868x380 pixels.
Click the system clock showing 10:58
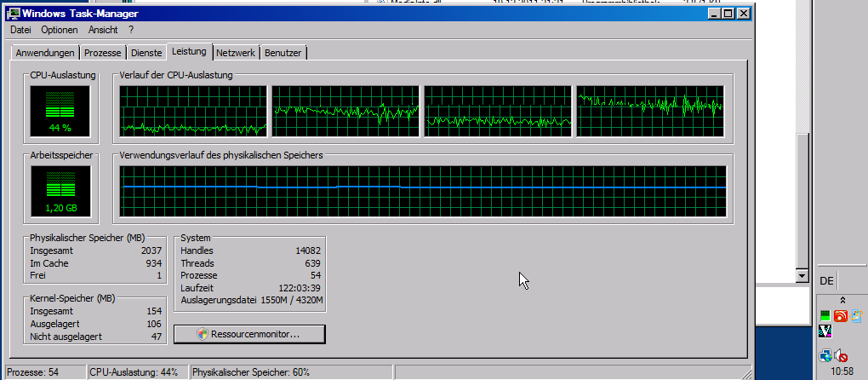click(842, 371)
